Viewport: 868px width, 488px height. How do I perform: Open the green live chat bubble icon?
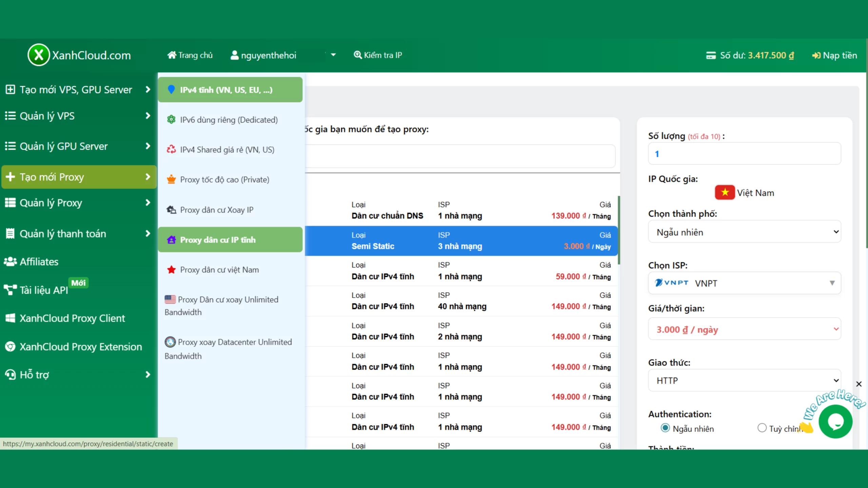[x=835, y=422]
